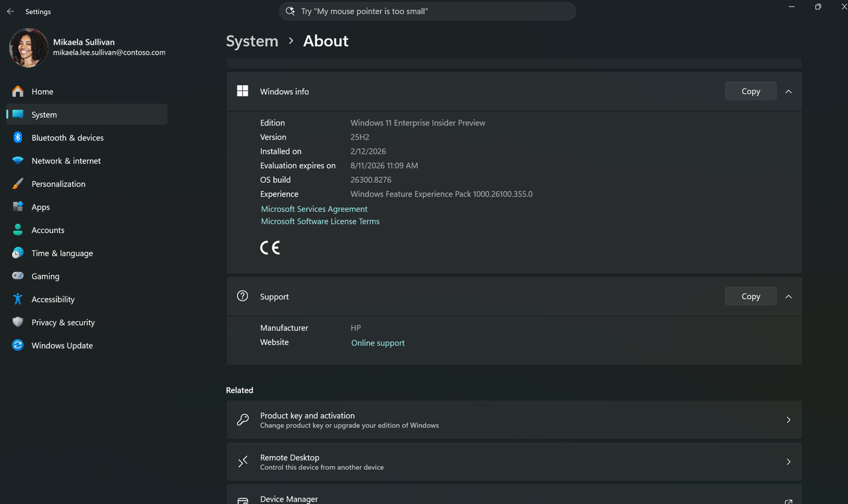Select Time & language in sidebar
Image resolution: width=848 pixels, height=504 pixels.
coord(87,253)
